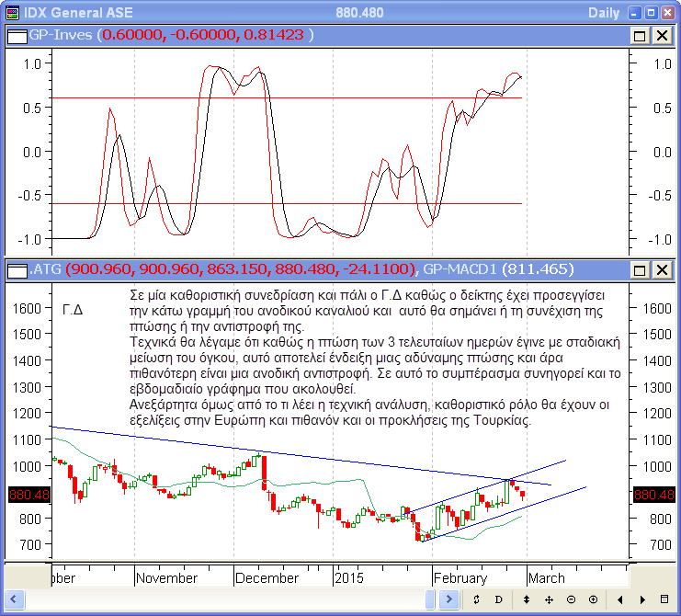Click the zoom in circle icon
681x616 pixels.
[594, 599]
